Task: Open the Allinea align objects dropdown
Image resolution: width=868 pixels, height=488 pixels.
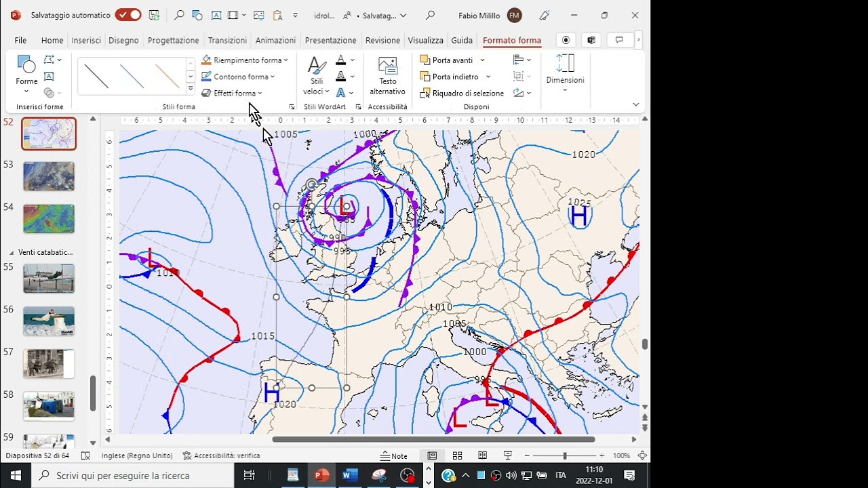Action: pos(522,60)
